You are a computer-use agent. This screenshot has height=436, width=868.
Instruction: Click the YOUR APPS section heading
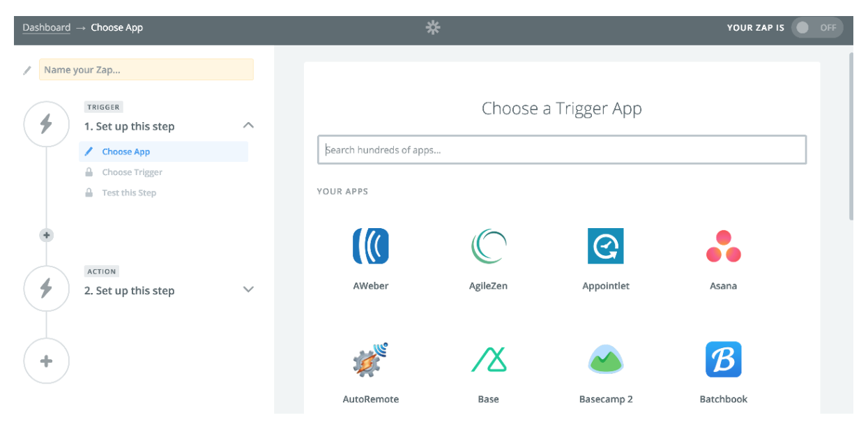point(342,191)
